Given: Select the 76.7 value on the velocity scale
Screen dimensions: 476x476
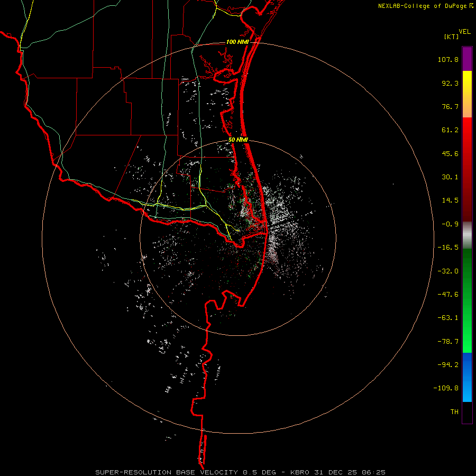Looking at the screenshot, I should (450, 106).
